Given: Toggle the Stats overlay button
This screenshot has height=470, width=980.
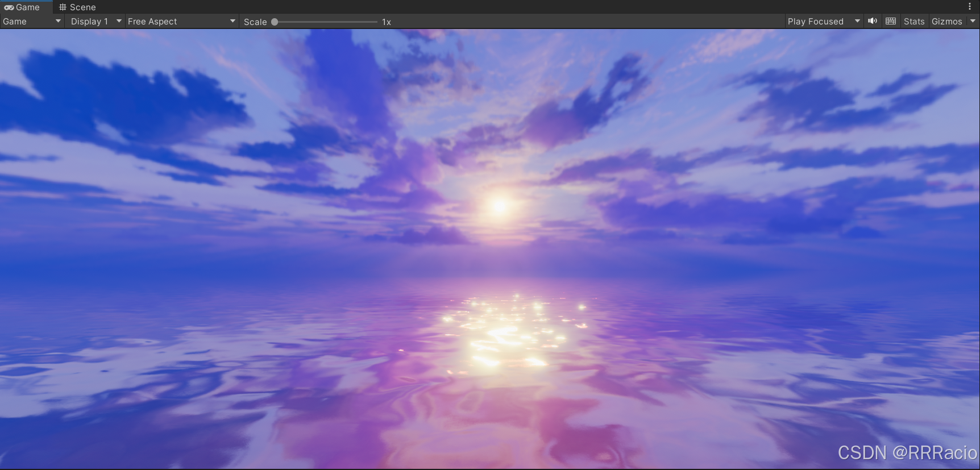Looking at the screenshot, I should pos(914,21).
